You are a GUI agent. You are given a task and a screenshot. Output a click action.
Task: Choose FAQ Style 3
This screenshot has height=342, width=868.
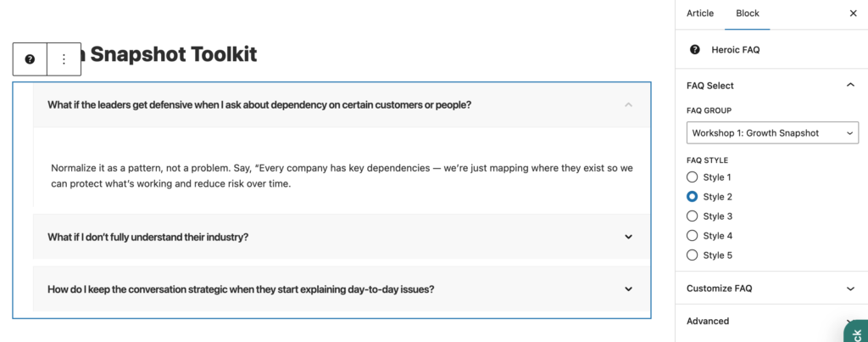pyautogui.click(x=693, y=216)
